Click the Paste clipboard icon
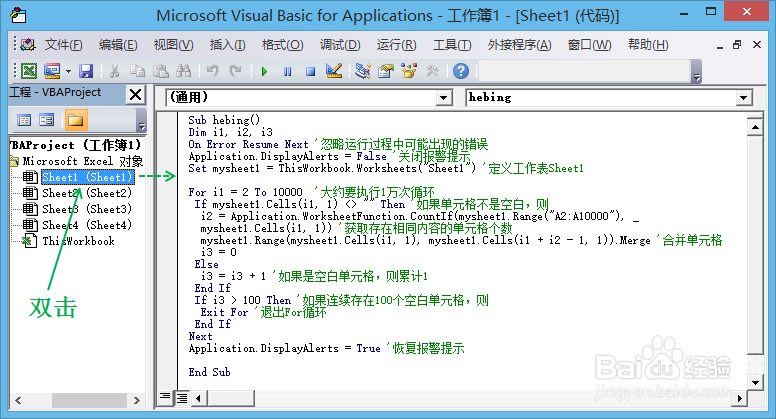The height and width of the screenshot is (419, 776). tap(160, 71)
